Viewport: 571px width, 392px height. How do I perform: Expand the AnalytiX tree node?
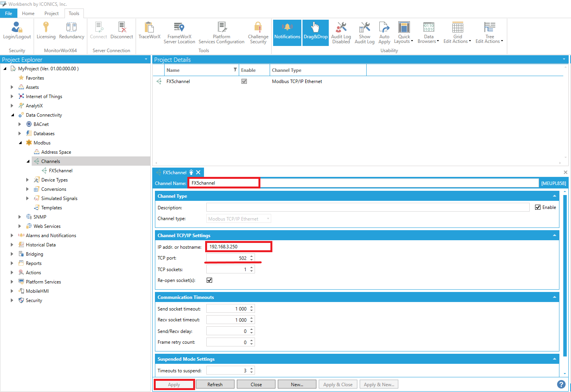point(12,106)
